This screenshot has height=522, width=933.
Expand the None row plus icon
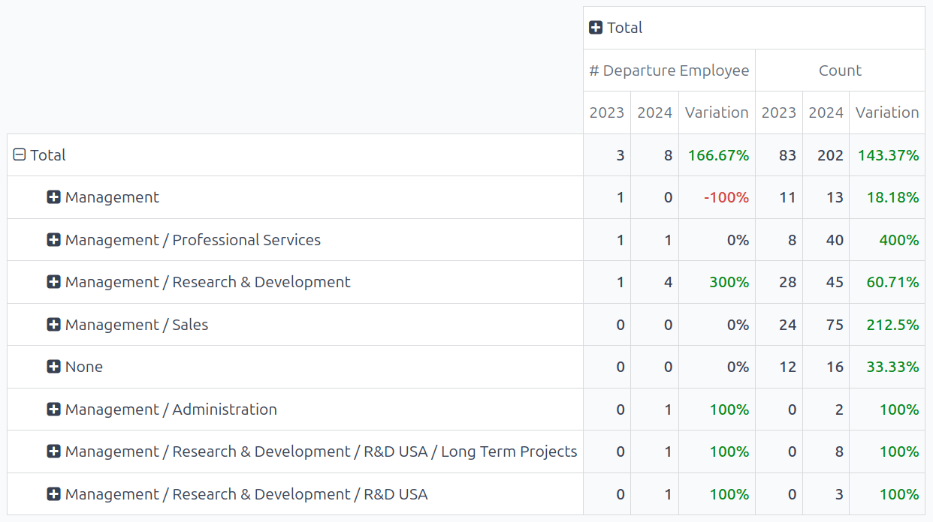coord(54,367)
